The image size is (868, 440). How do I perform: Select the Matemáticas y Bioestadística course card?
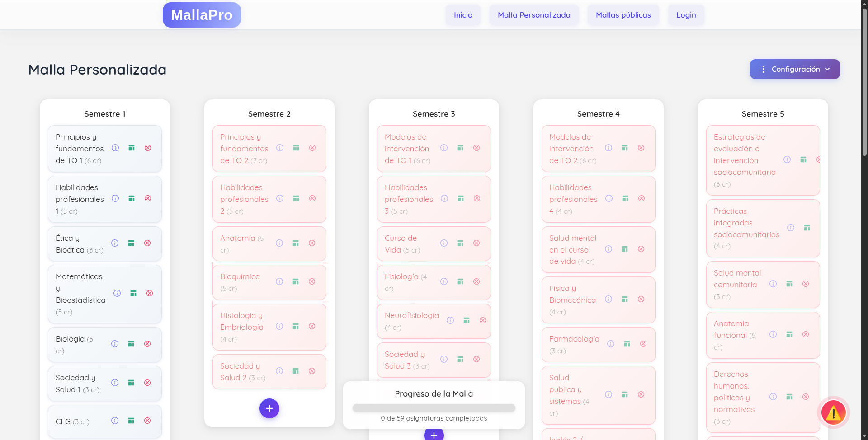[x=80, y=294]
